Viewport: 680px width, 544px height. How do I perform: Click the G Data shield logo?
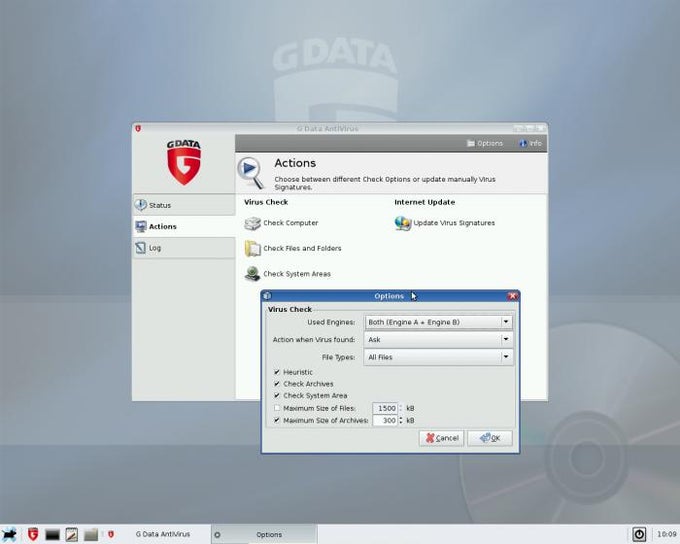click(x=184, y=163)
